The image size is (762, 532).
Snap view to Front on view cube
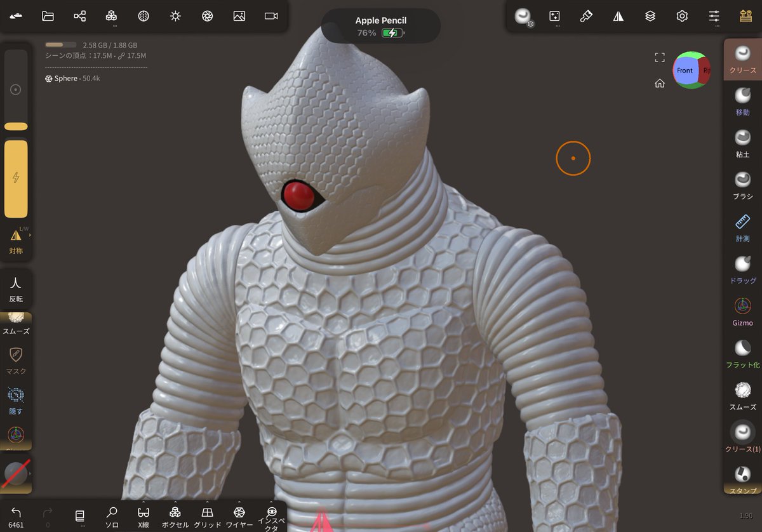pos(685,70)
